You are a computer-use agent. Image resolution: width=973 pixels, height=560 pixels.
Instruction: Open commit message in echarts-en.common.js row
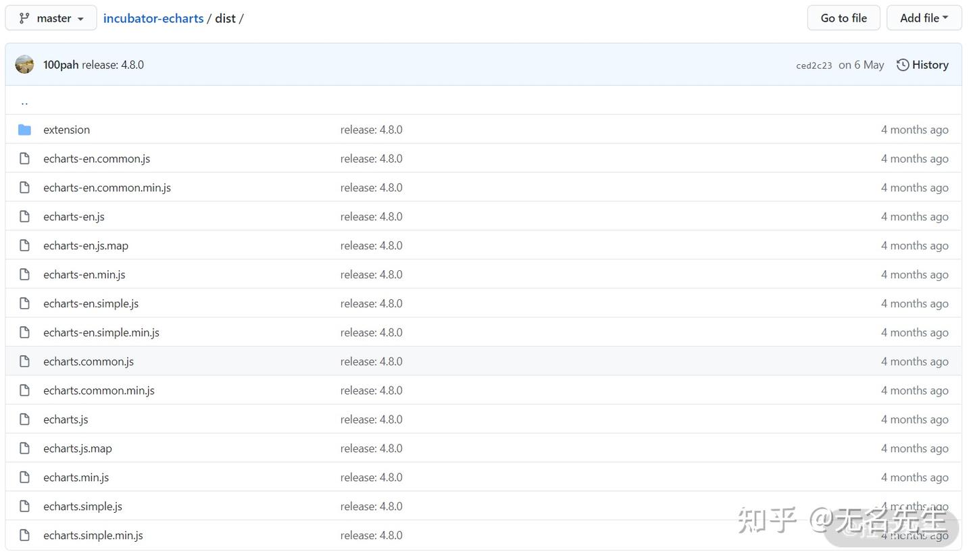click(x=372, y=159)
